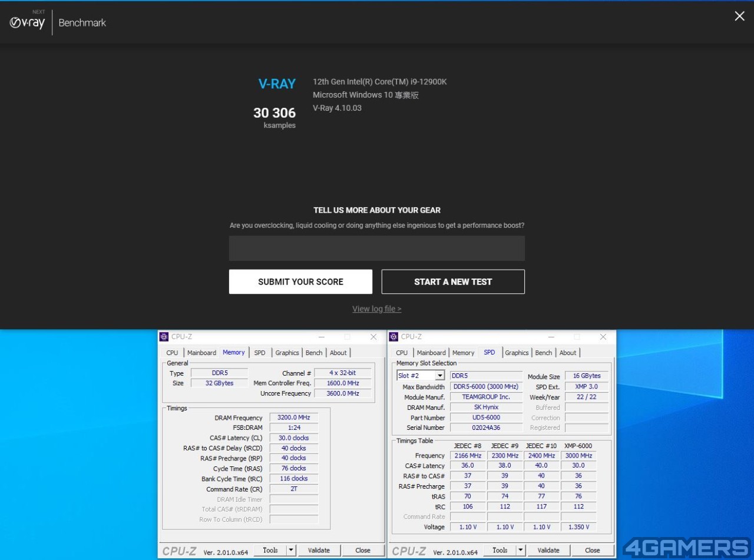754x560 pixels.
Task: Click CAS# Latency value 30.0 clocks
Action: [294, 438]
